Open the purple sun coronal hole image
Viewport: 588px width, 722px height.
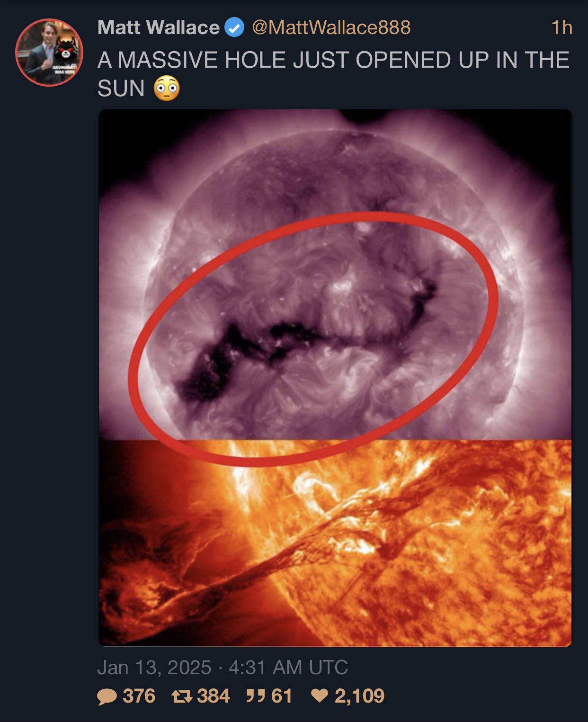[335, 275]
